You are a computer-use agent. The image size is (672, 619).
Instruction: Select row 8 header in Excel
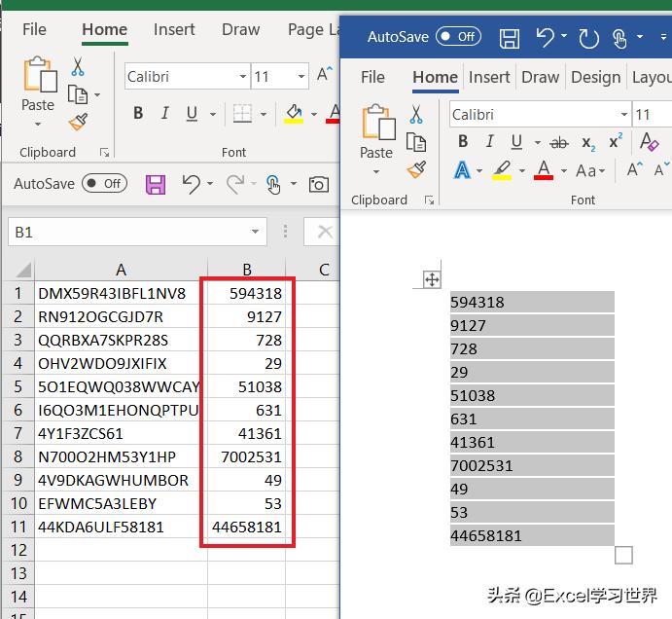[x=18, y=456]
